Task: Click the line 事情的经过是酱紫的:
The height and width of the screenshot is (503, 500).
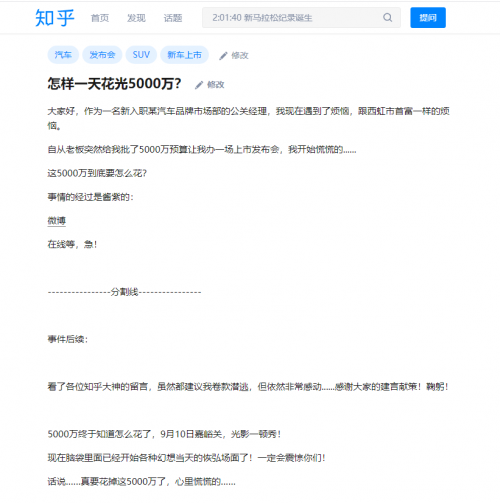Action: pos(90,197)
